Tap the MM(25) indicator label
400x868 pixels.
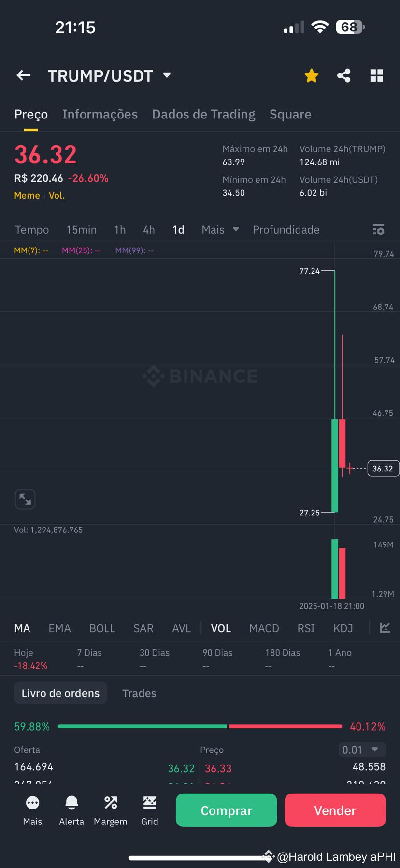click(82, 250)
